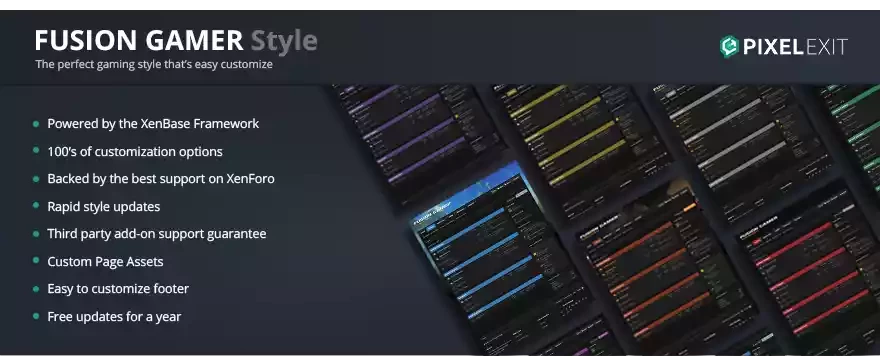Click the 'Custom Page Assets' item
The height and width of the screenshot is (363, 880).
point(106,261)
